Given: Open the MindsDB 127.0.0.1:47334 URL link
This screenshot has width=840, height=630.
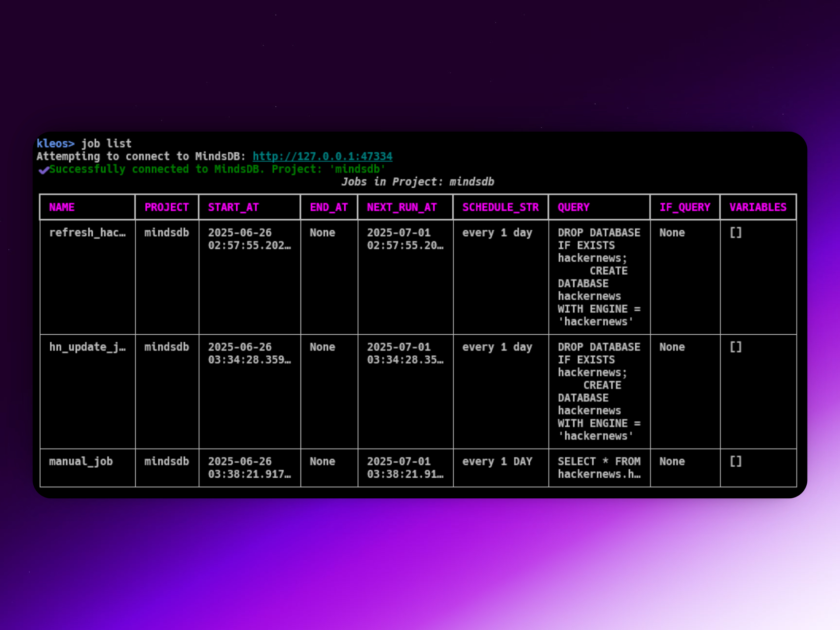Looking at the screenshot, I should [322, 156].
